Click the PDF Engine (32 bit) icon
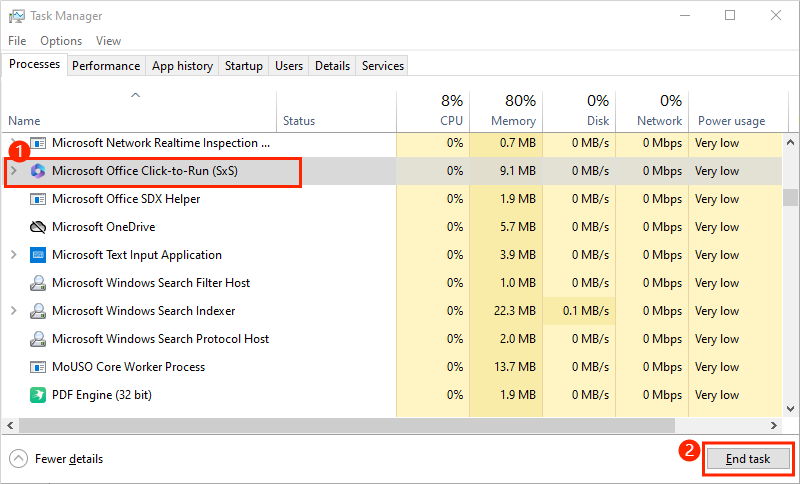 [x=38, y=395]
